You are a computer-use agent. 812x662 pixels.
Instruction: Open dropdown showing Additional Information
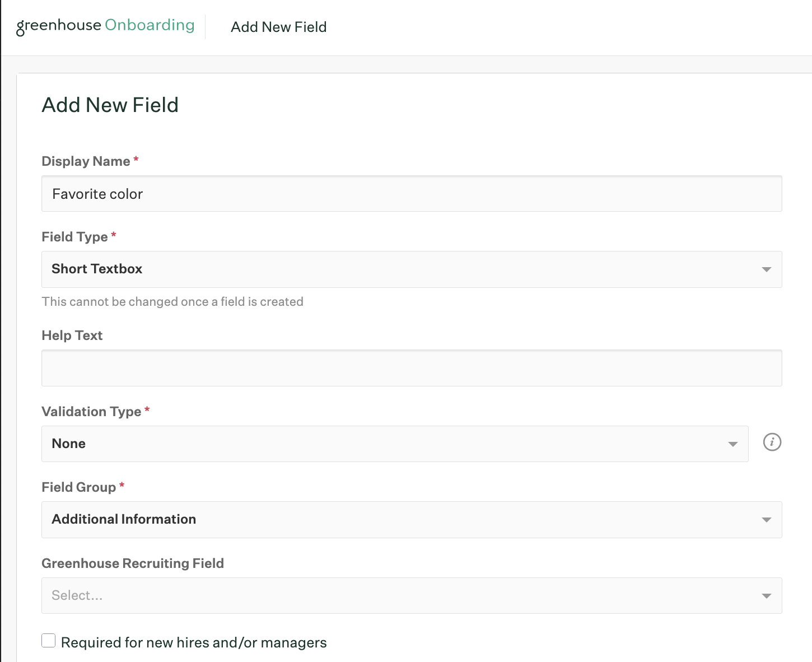(392, 520)
